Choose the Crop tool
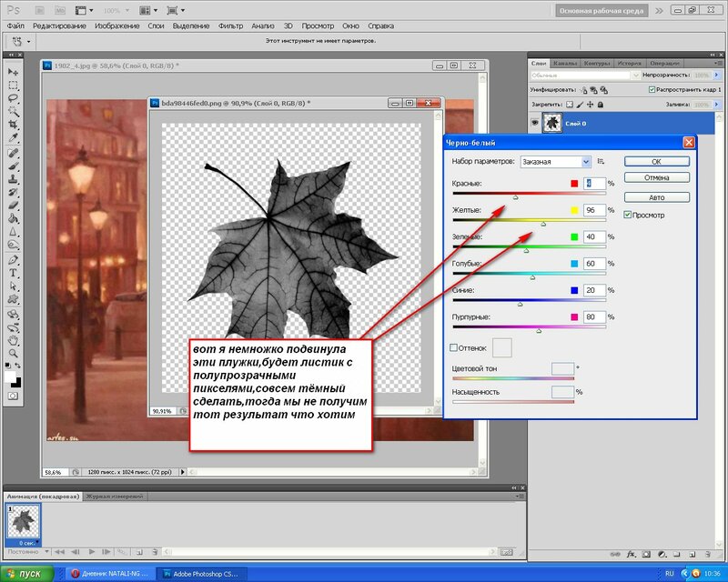Image resolution: width=728 pixels, height=582 pixels. click(x=14, y=125)
